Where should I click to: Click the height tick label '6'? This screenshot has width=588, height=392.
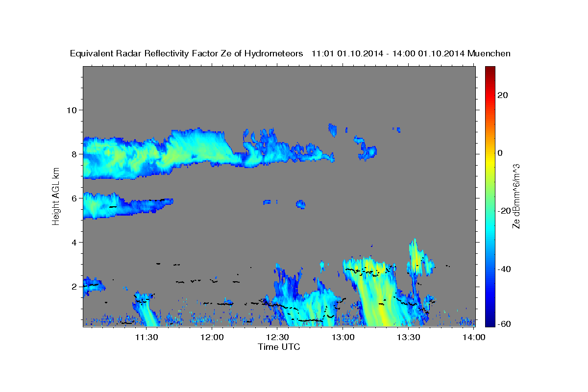click(x=74, y=198)
